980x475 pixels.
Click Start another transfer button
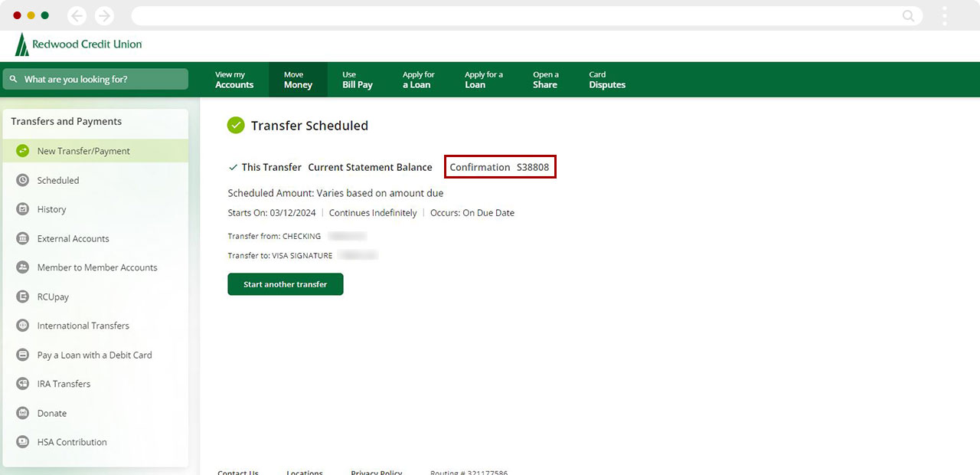(286, 284)
